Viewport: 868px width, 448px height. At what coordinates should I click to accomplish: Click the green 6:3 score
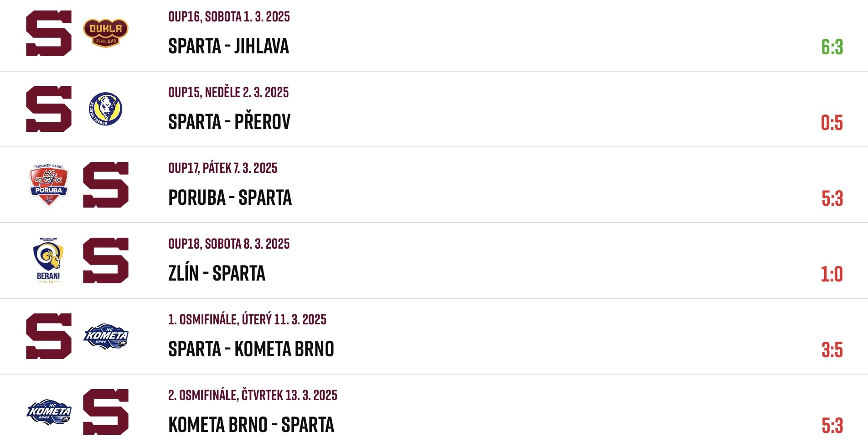832,47
